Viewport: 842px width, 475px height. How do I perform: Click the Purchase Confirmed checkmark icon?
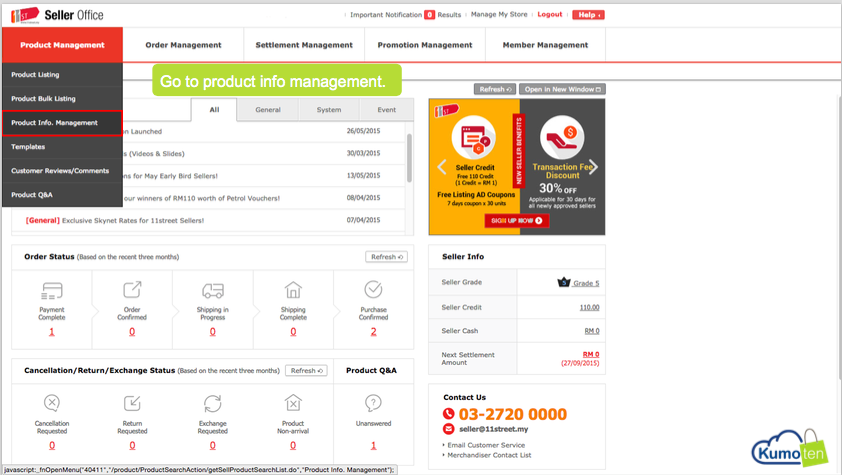(373, 289)
